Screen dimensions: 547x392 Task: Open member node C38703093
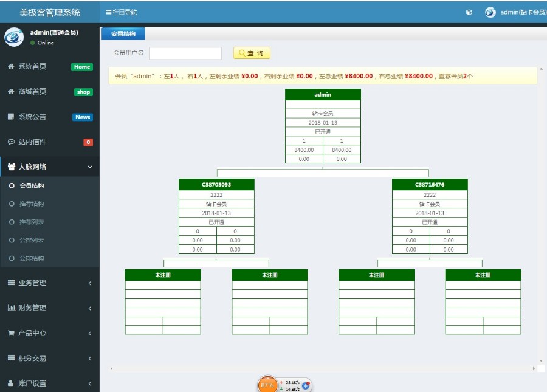(216, 184)
